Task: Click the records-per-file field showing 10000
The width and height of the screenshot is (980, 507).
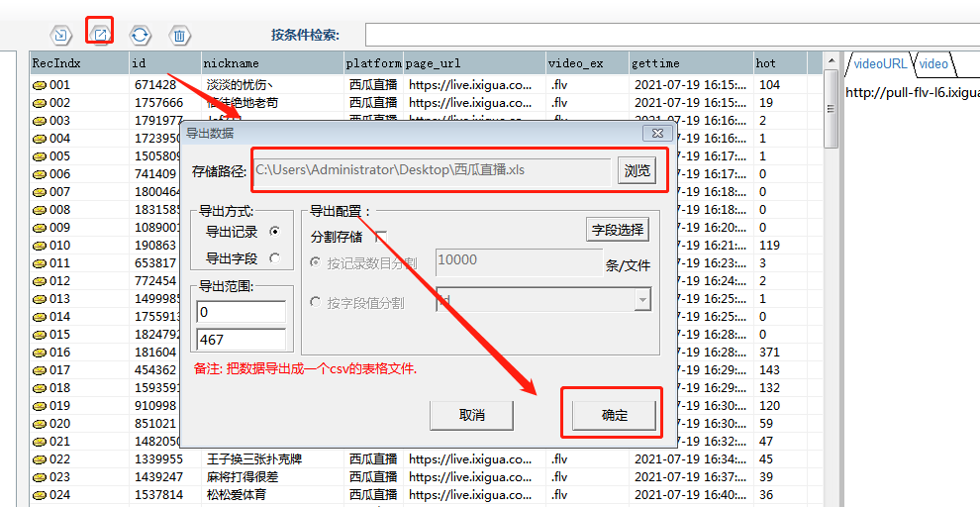Action: tap(520, 261)
